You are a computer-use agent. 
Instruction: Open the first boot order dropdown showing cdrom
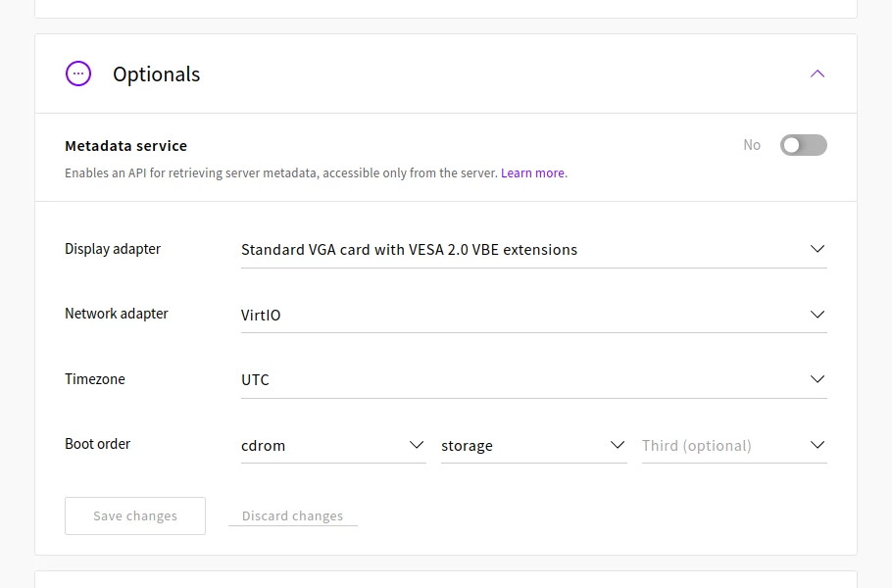pos(333,445)
